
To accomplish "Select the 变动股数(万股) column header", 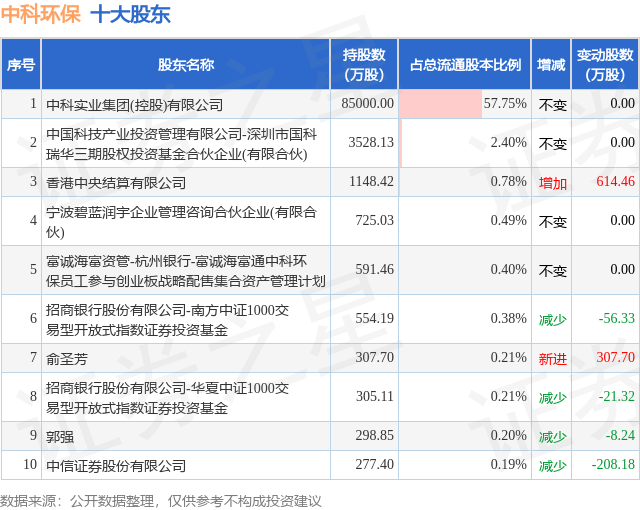I will pyautogui.click(x=605, y=64).
